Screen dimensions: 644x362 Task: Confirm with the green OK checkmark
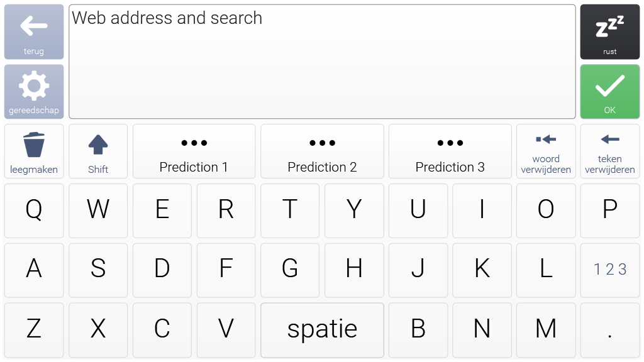[610, 92]
